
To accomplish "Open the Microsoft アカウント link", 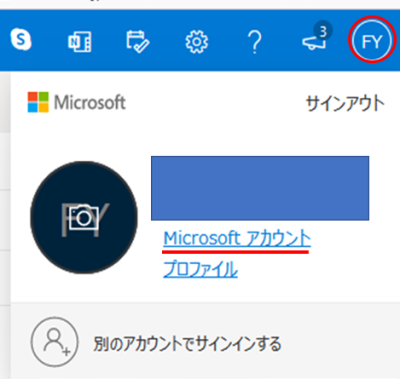I will pos(237,238).
